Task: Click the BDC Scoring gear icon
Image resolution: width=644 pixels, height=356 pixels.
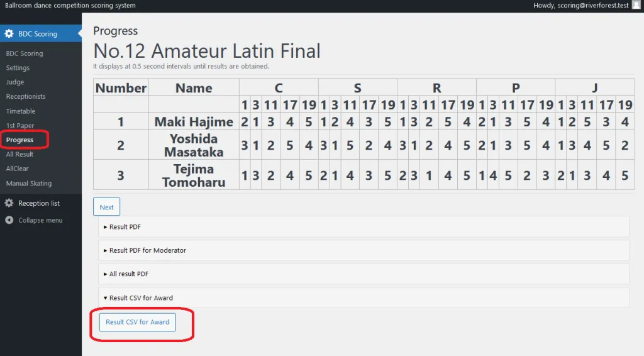Action: [x=9, y=34]
